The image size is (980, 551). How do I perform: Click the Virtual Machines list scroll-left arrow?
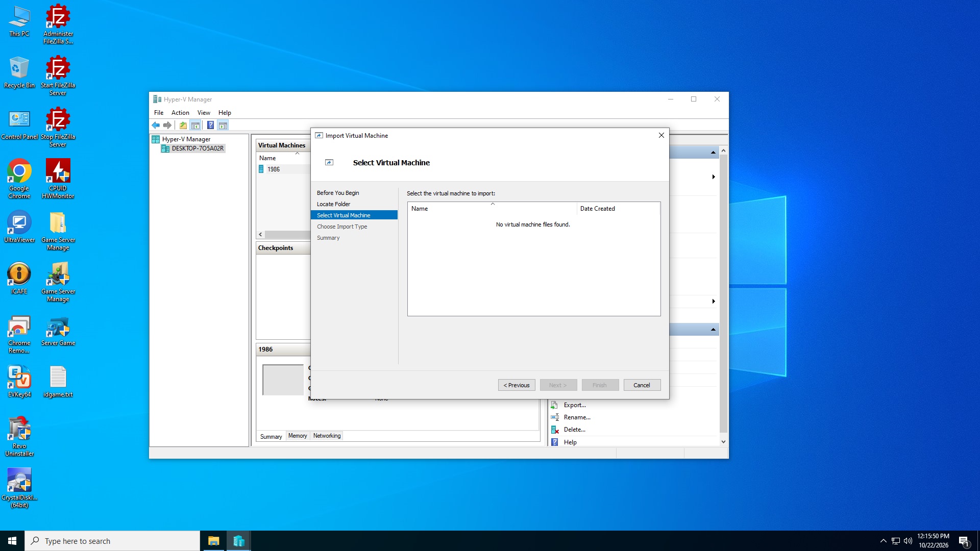click(x=260, y=235)
